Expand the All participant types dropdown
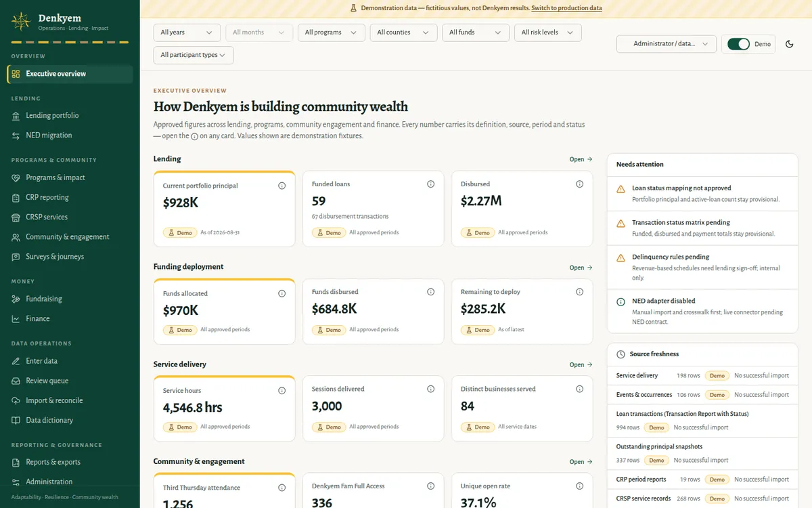 coord(194,56)
